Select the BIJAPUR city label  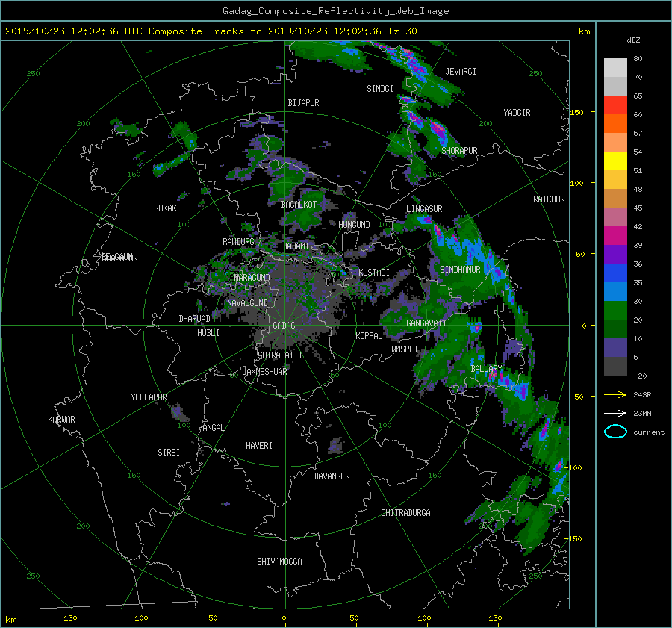[303, 103]
